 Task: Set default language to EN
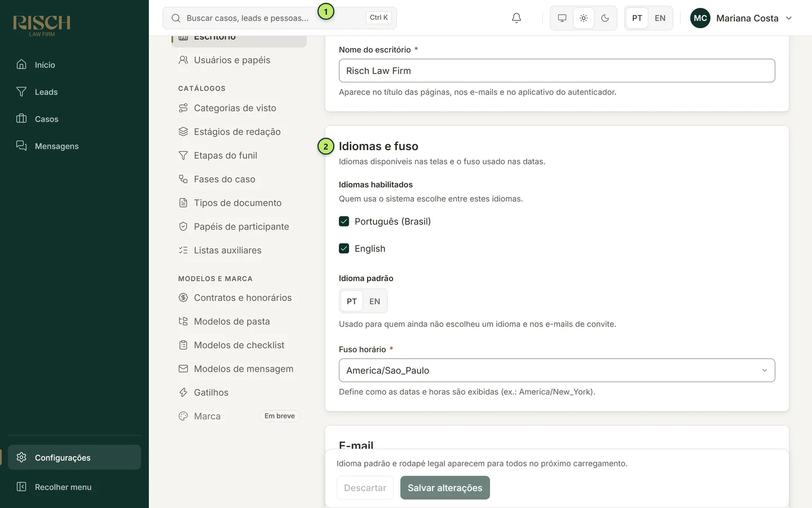(x=375, y=301)
